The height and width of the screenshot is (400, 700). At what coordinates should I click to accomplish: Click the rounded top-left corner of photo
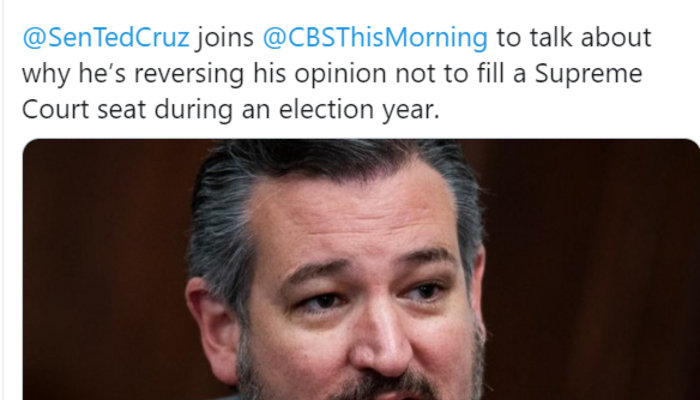click(x=32, y=147)
